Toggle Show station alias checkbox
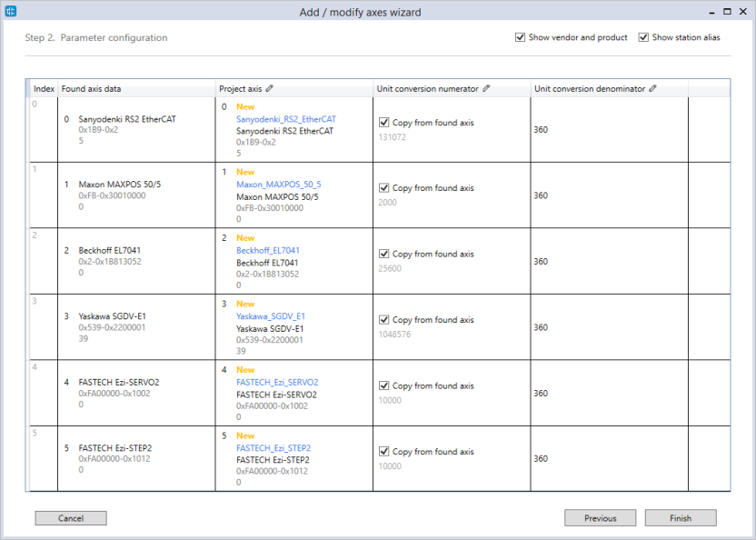 tap(643, 37)
